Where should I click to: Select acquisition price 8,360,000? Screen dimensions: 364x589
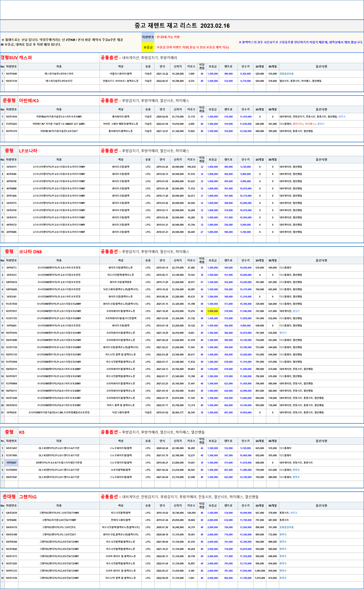[x=246, y=74]
